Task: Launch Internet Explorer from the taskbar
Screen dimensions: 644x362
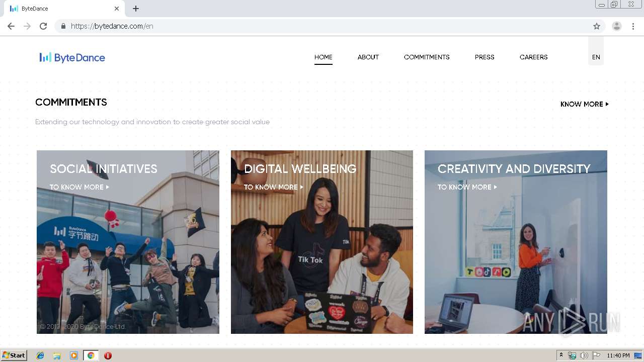Action: click(x=40, y=355)
